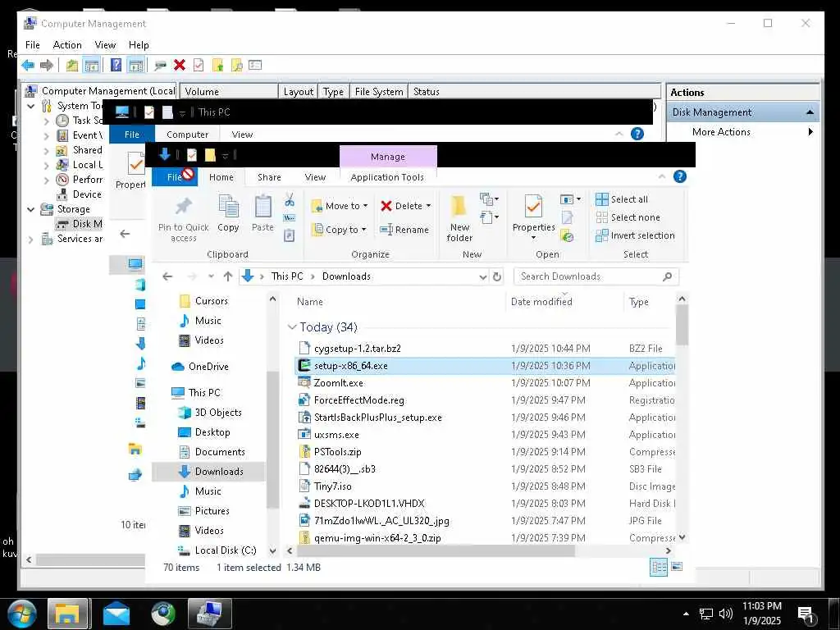This screenshot has height=630, width=840.
Task: Show hidden system tray icons
Action: pos(686,614)
